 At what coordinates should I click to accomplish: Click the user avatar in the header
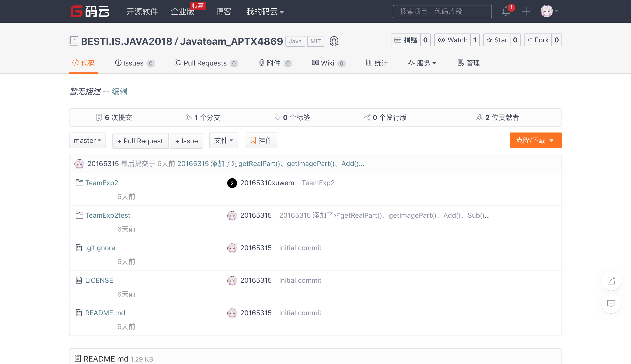tap(547, 11)
